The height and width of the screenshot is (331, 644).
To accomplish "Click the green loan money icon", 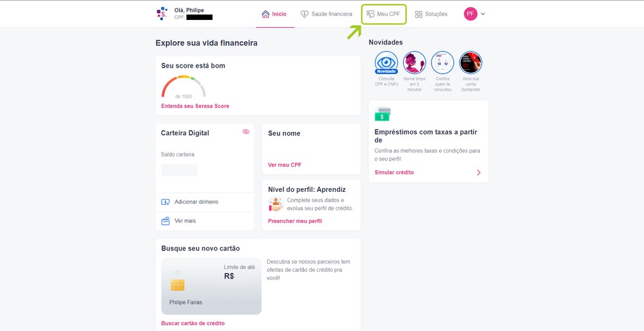I will 383,114.
